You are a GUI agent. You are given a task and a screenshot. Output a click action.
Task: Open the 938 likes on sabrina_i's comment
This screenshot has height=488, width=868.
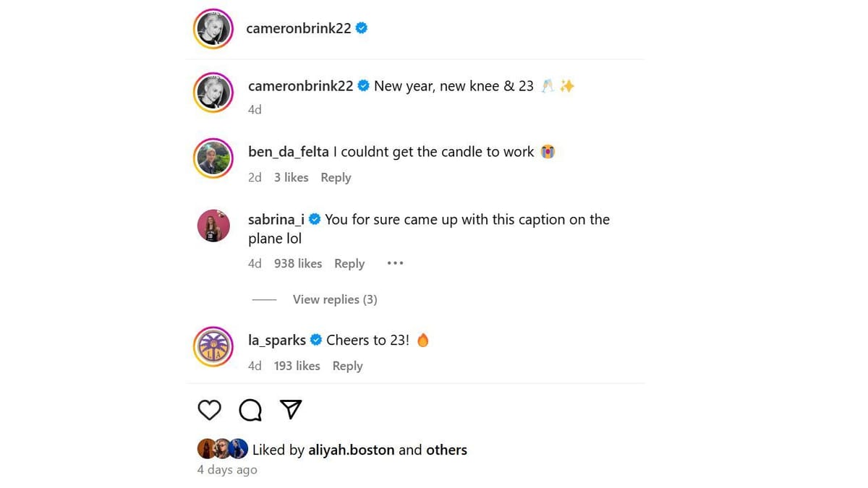297,263
